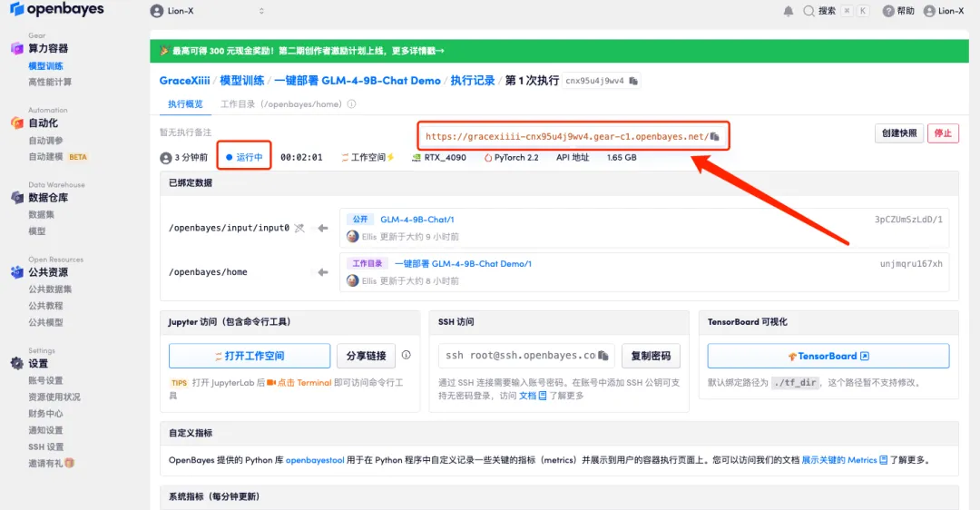Screen dimensions: 980x510
Task: Click the red 停止 button
Action: point(943,133)
